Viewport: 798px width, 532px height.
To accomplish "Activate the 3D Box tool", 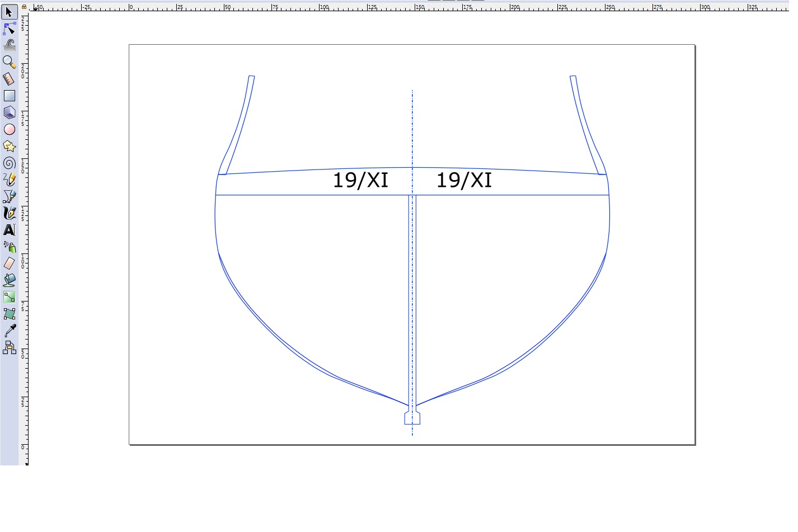I will (x=9, y=112).
